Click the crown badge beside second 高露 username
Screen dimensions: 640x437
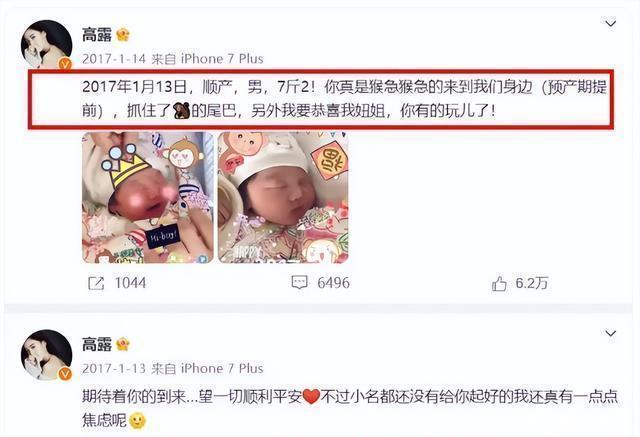pyautogui.click(x=123, y=344)
